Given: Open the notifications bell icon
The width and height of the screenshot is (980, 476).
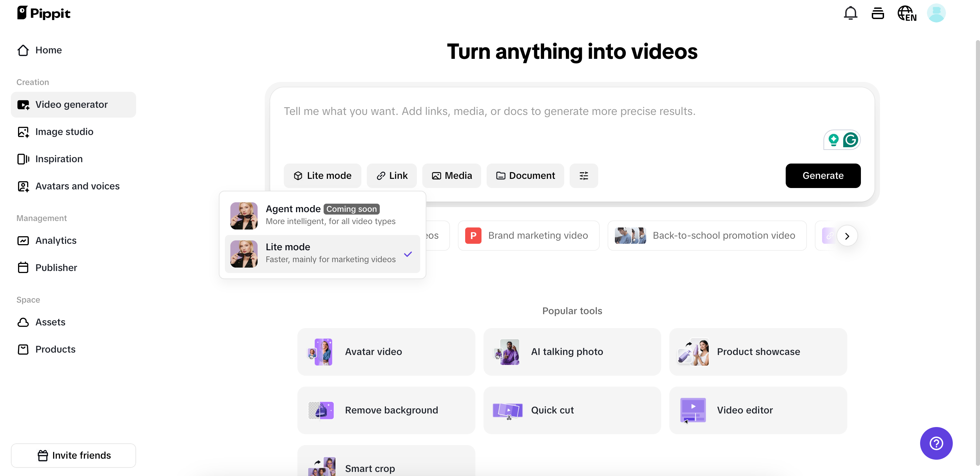Looking at the screenshot, I should click(x=850, y=13).
